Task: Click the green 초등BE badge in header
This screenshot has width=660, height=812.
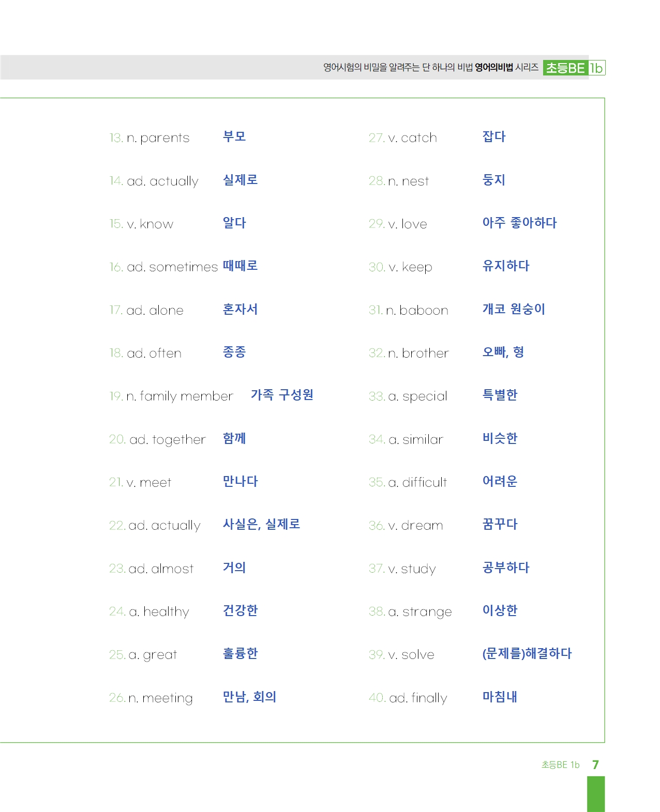Action: [566, 68]
